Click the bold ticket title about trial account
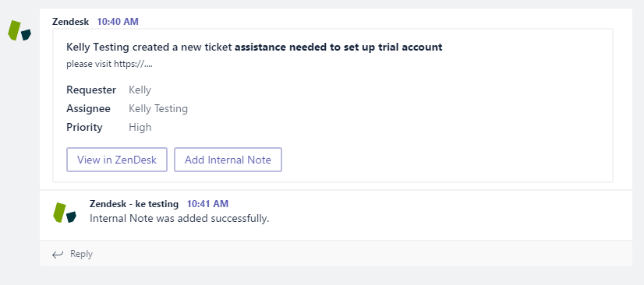The width and height of the screenshot is (644, 285). [338, 47]
